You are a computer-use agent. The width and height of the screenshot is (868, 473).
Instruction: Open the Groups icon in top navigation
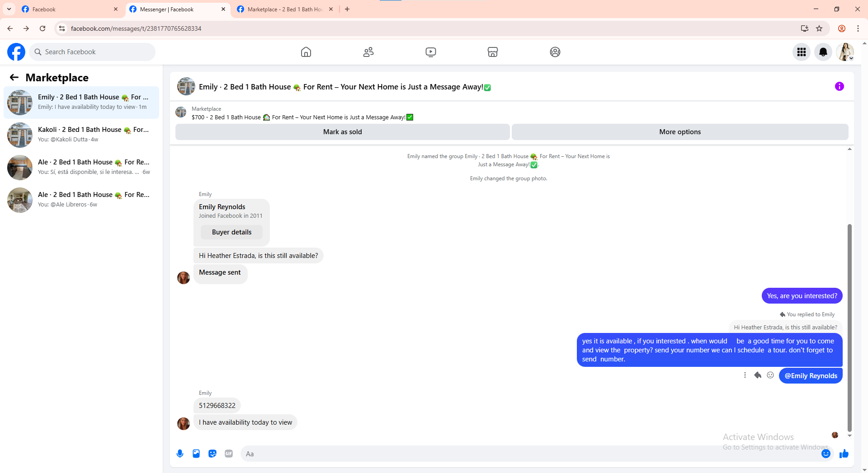[x=555, y=52]
